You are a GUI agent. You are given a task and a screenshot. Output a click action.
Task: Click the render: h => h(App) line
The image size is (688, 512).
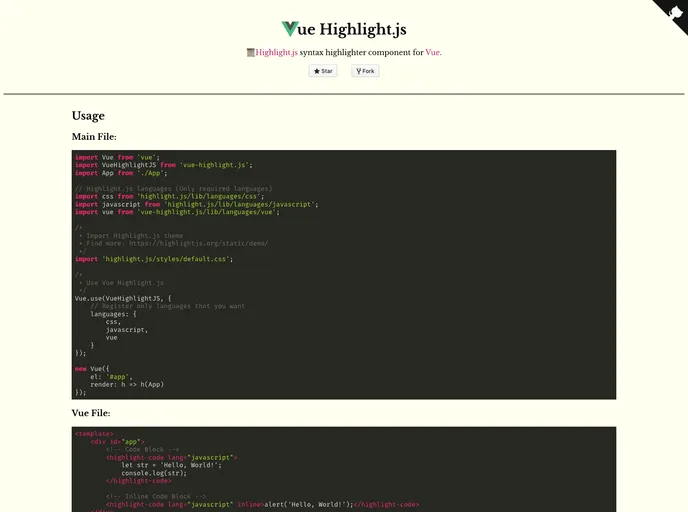[x=127, y=384]
